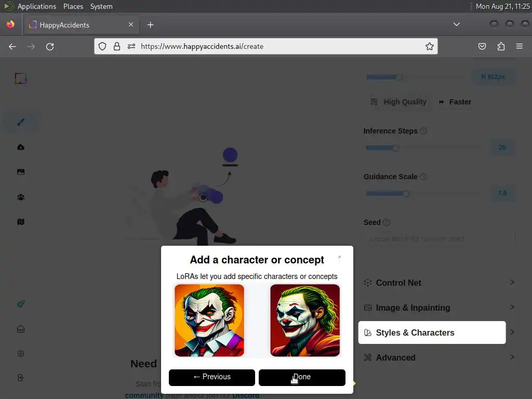The width and height of the screenshot is (532, 399).
Task: Close the HappyAccidents browser tab
Action: (x=130, y=24)
